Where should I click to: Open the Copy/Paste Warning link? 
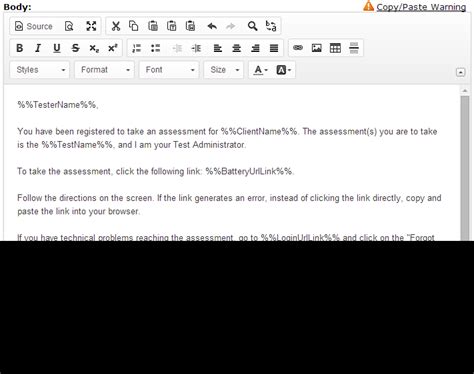pyautogui.click(x=421, y=7)
